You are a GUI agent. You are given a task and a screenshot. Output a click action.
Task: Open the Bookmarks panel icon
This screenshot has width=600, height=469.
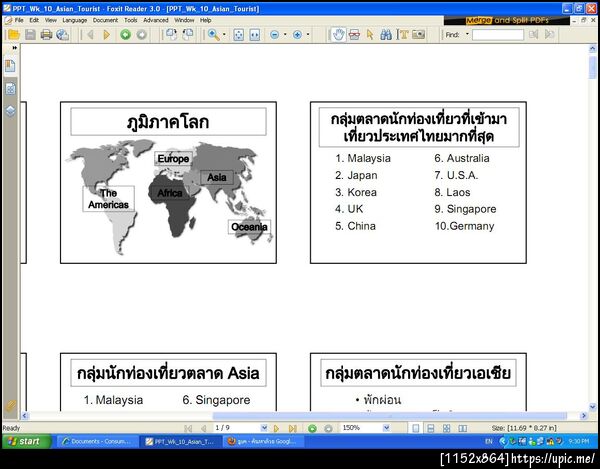point(10,66)
